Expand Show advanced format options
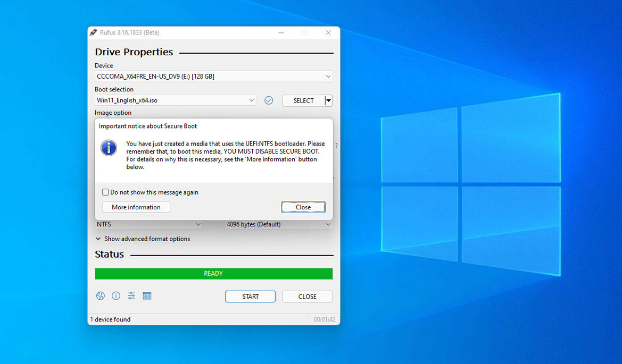This screenshot has height=364, width=622. click(x=143, y=239)
